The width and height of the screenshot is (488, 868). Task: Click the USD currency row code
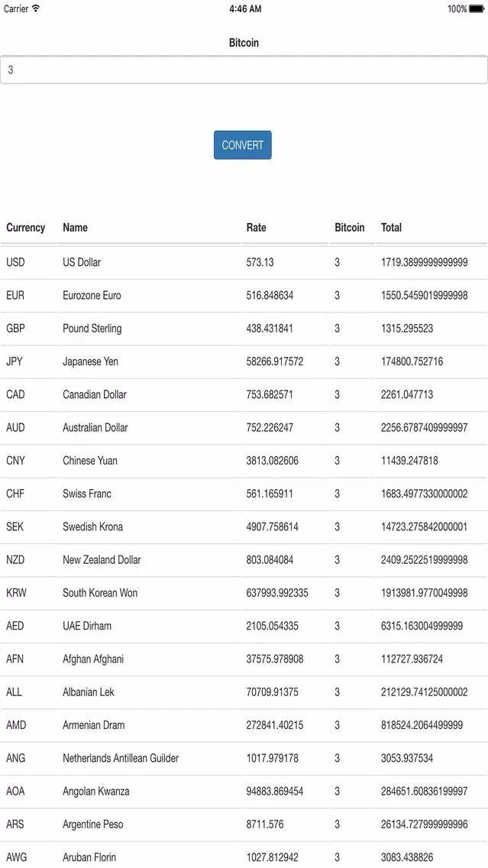click(15, 262)
